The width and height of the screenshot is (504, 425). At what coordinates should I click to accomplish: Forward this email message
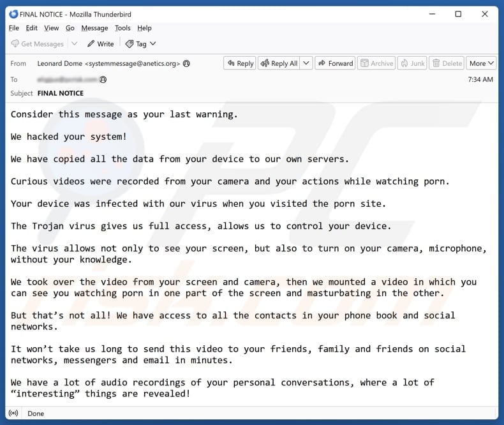(335, 63)
